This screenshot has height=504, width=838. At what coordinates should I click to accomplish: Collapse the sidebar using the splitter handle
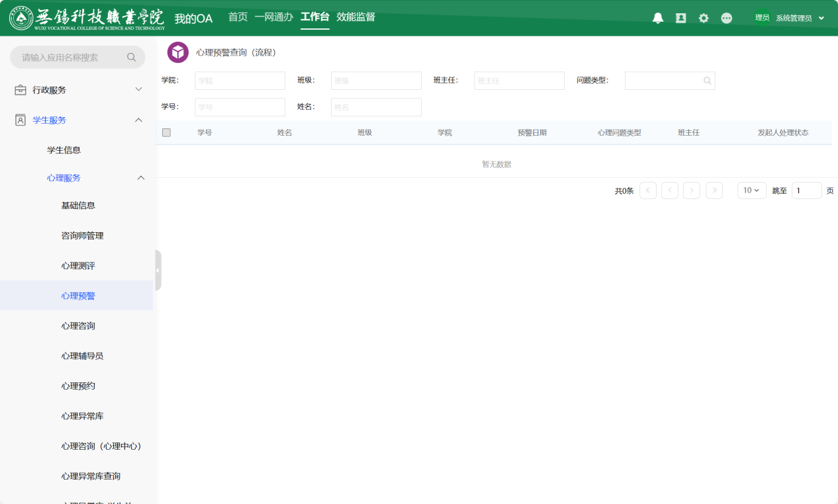pos(158,270)
